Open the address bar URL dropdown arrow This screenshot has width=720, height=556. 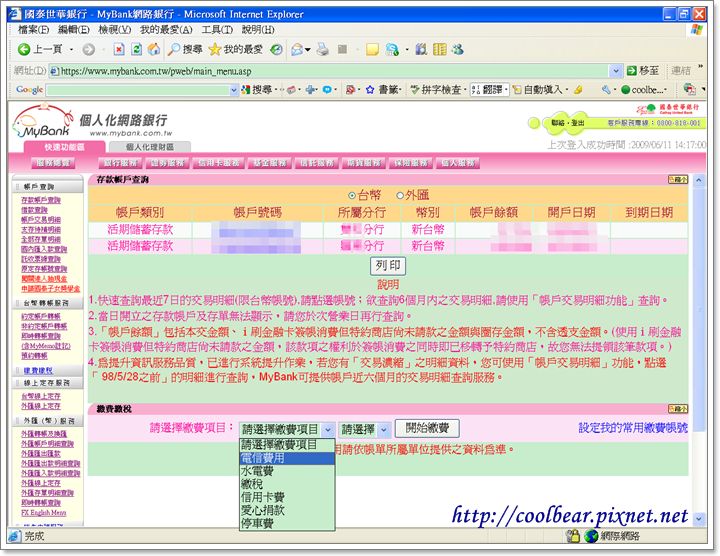[616, 71]
